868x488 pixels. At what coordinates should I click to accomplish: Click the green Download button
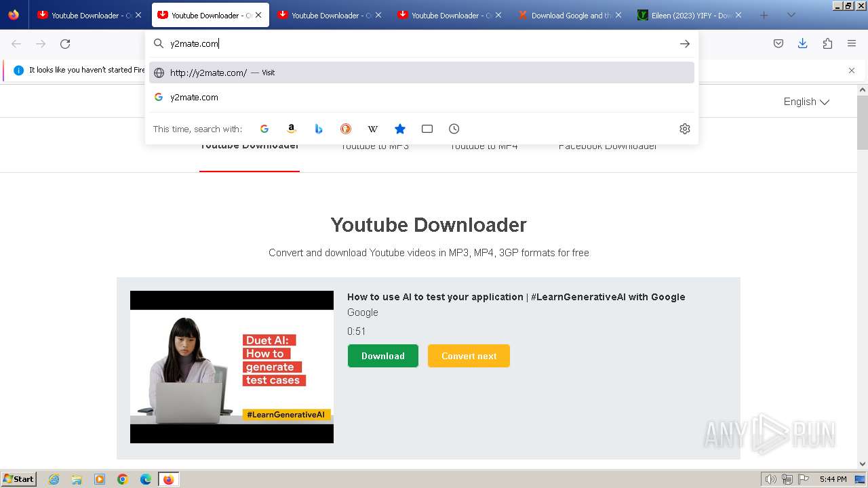coord(383,356)
